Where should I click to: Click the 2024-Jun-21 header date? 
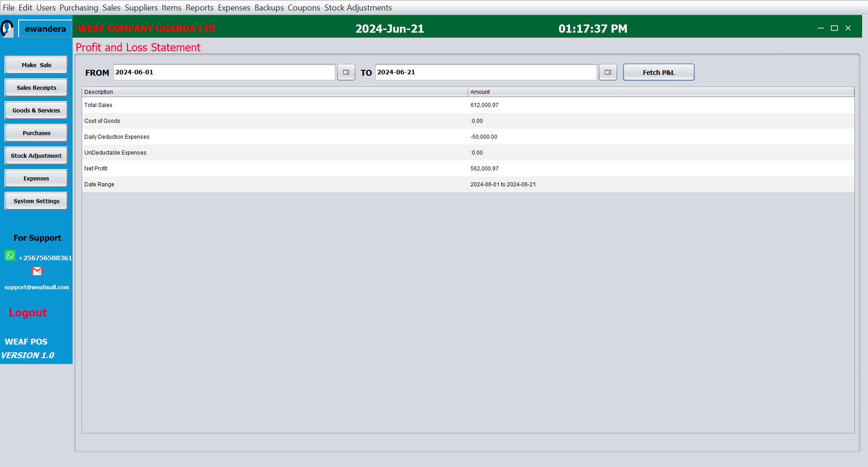pos(389,29)
